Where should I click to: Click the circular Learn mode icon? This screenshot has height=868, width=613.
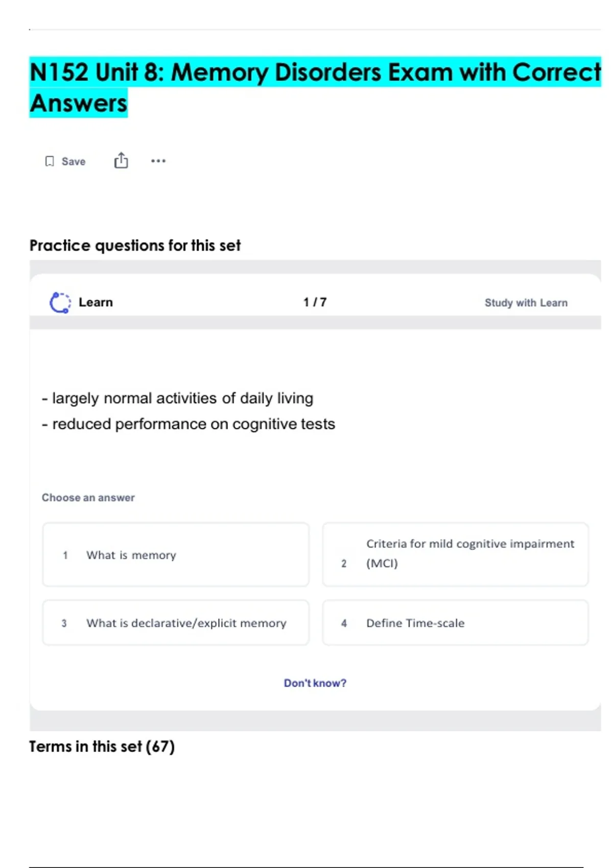point(60,302)
